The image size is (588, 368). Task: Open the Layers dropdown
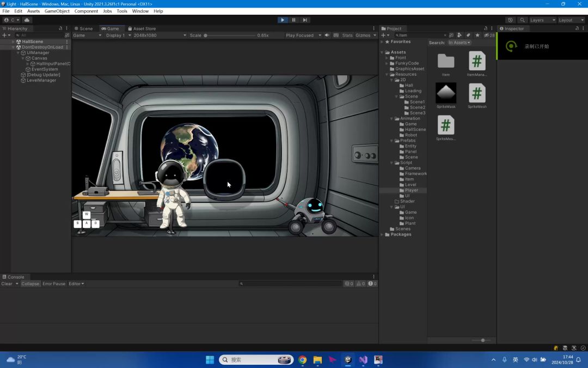click(542, 20)
